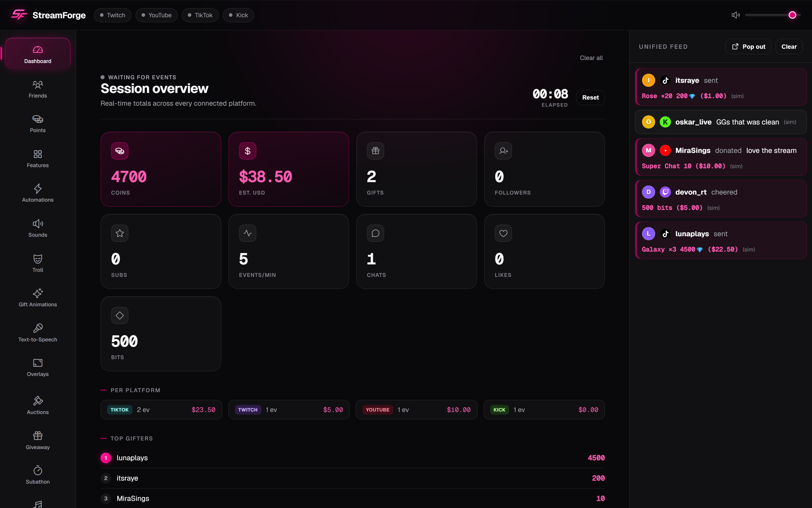Click the MiraSings avatar in the feed
The height and width of the screenshot is (508, 812).
point(648,150)
